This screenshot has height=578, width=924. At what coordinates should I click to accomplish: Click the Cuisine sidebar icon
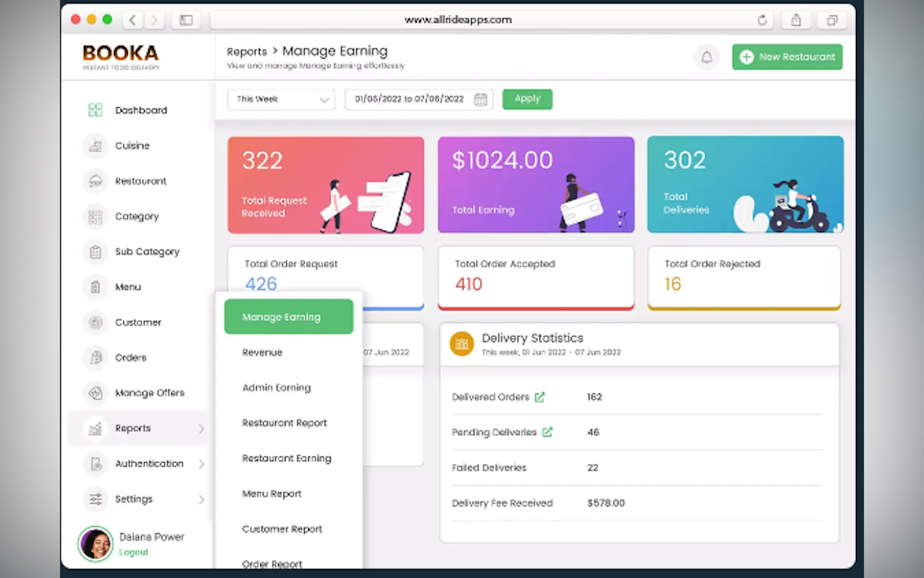95,146
